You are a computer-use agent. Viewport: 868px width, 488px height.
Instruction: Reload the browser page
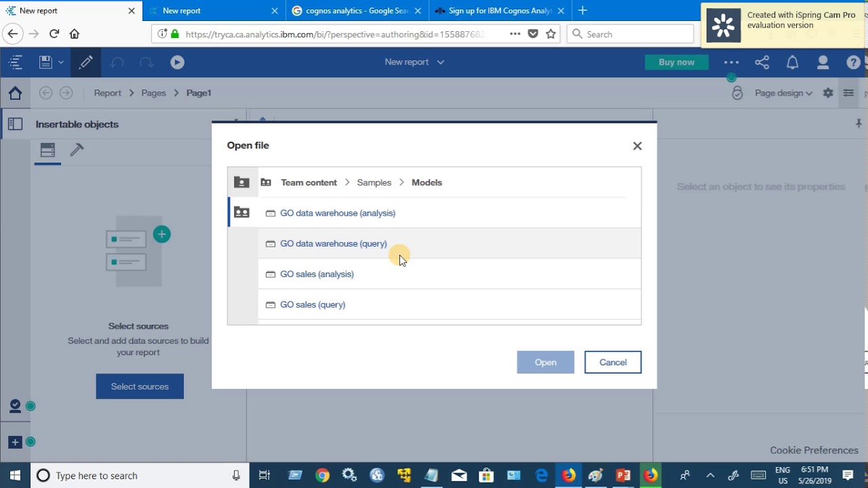coord(54,34)
